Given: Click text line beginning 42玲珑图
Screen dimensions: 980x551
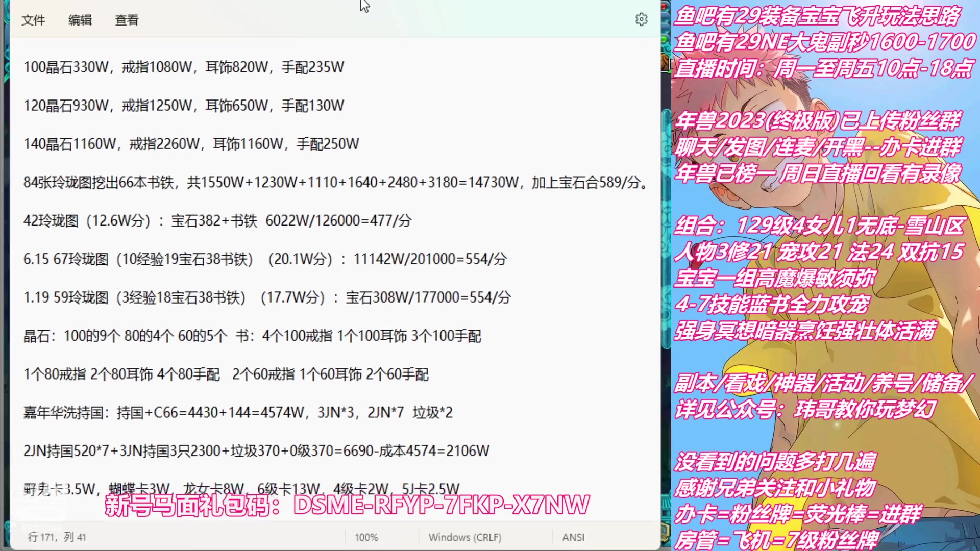Looking at the screenshot, I should tap(217, 221).
